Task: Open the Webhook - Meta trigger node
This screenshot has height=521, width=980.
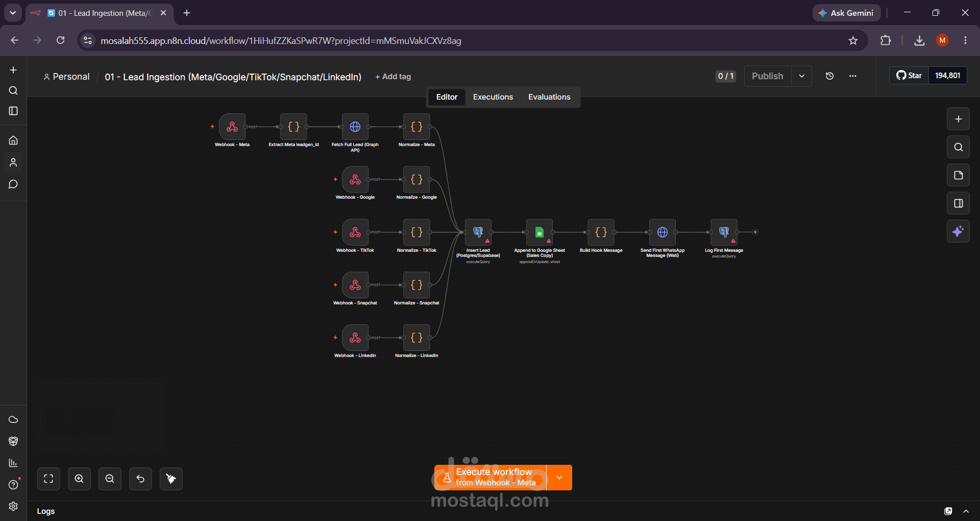Action: click(x=232, y=127)
